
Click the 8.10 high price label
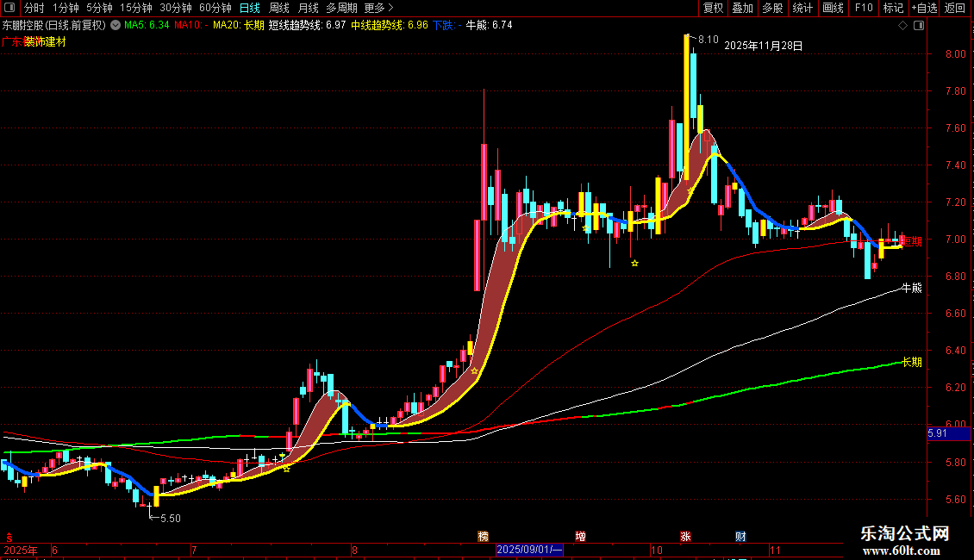709,40
